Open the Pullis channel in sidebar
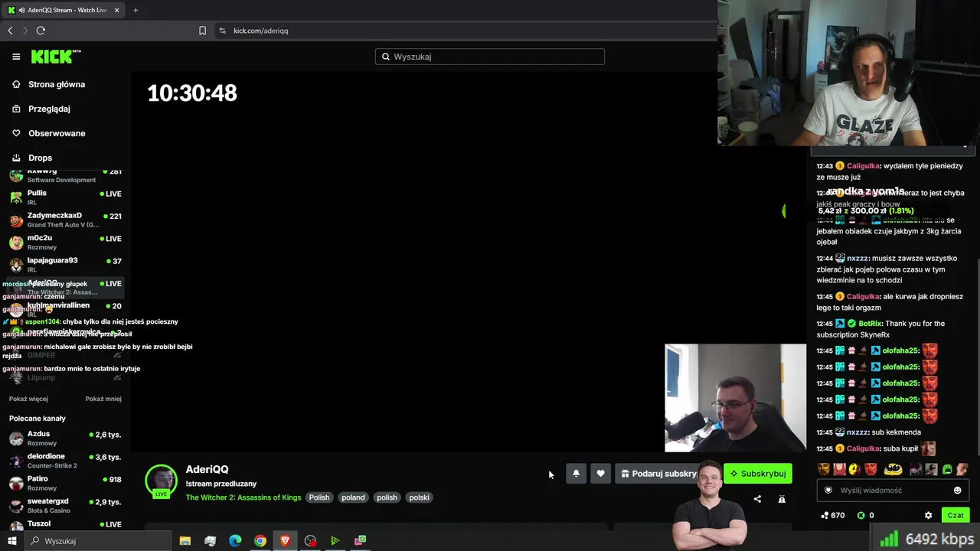The height and width of the screenshot is (551, 980). (x=65, y=197)
